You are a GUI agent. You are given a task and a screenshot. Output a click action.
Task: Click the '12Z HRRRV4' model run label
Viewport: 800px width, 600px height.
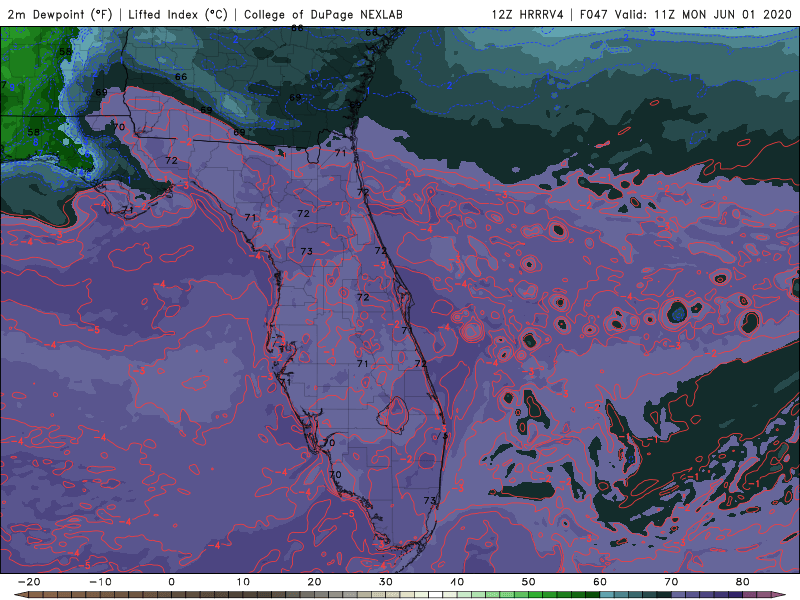tap(528, 14)
